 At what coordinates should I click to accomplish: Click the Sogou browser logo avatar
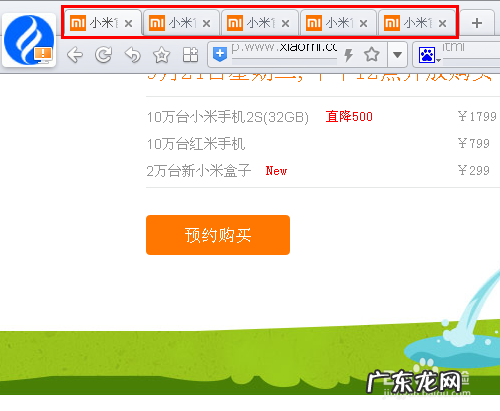[29, 40]
